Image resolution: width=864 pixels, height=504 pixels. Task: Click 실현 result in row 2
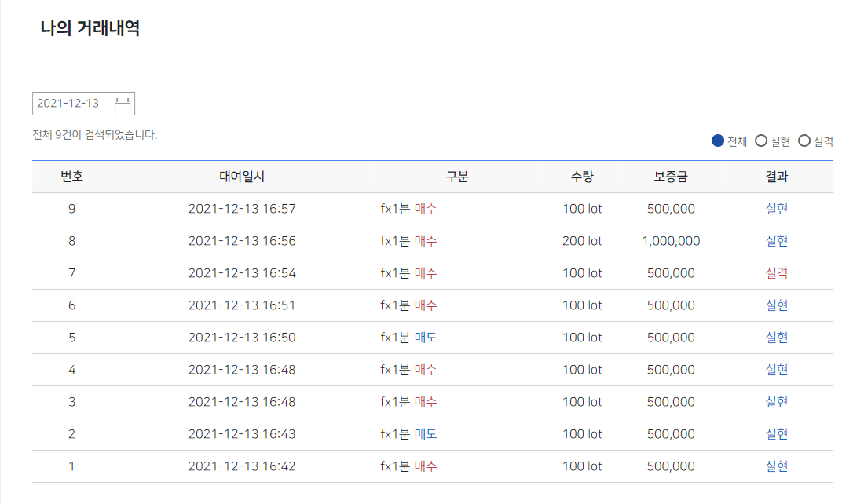(x=776, y=434)
